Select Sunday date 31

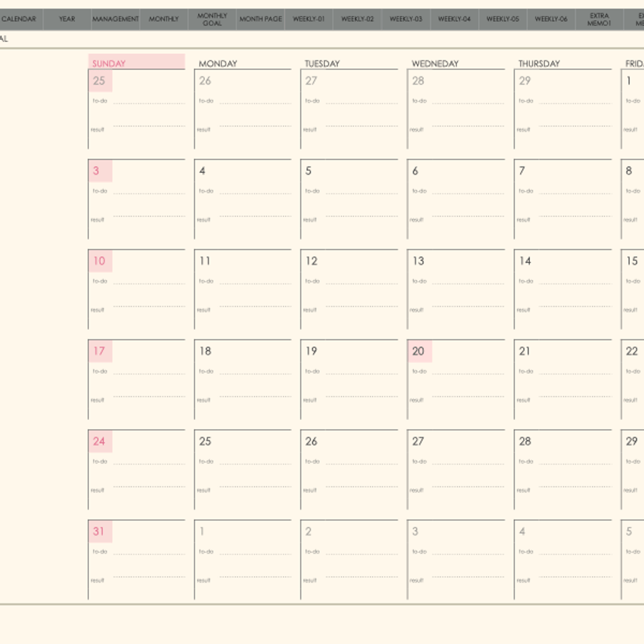[100, 531]
